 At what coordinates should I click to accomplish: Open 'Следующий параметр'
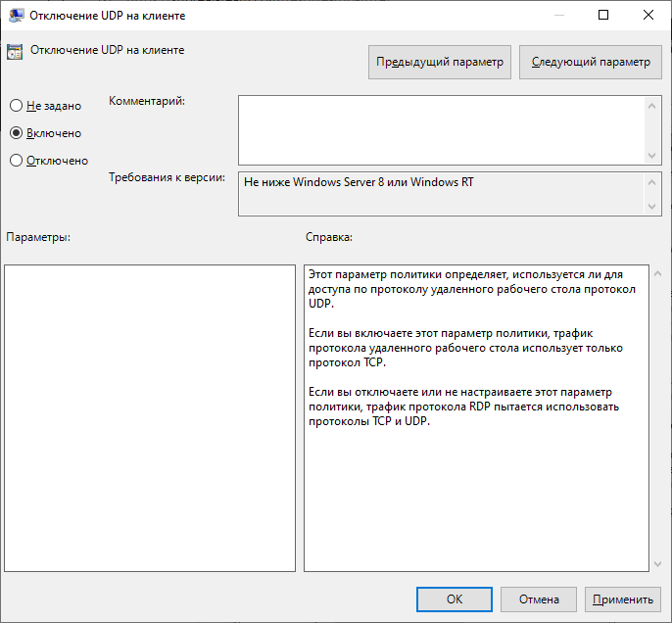[x=590, y=62]
